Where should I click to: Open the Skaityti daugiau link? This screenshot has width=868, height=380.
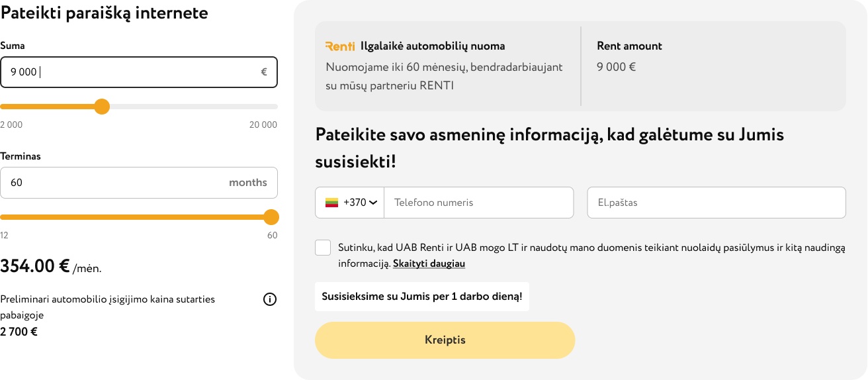coord(429,263)
